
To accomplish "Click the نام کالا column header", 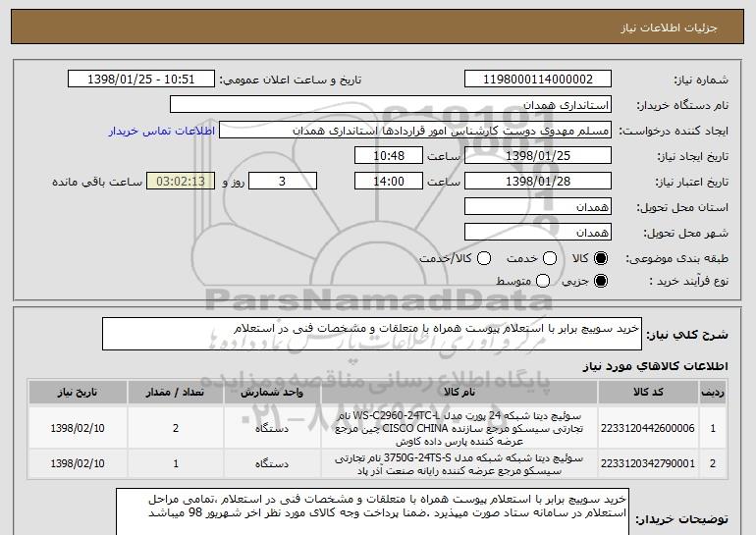I will click(459, 393).
